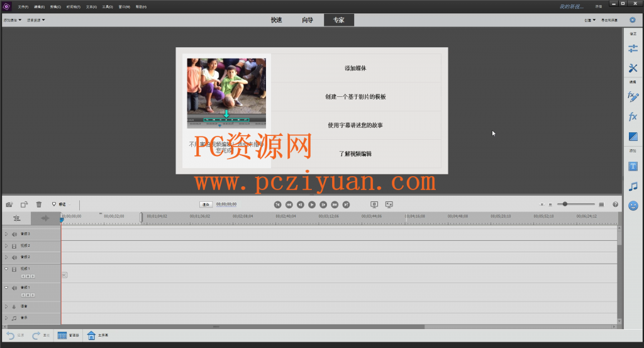Open the Adjust sliders panel icon
The image size is (644, 348).
[x=633, y=48]
